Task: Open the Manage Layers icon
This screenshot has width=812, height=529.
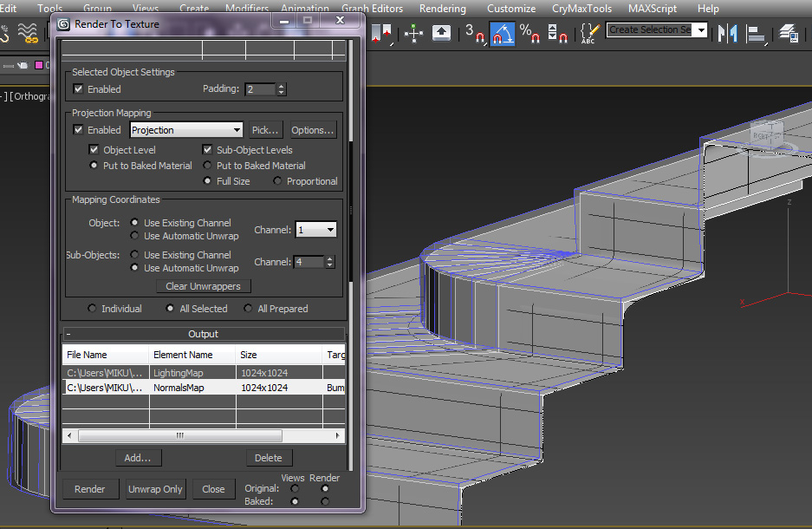Action: pyautogui.click(x=789, y=34)
